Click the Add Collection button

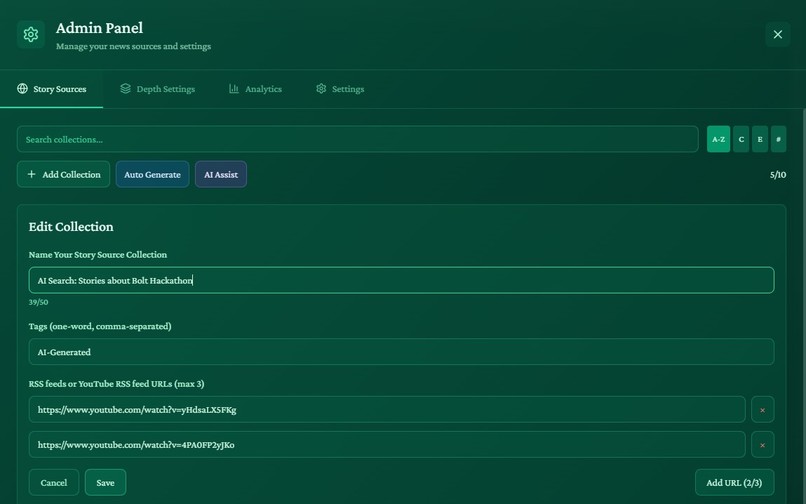63,174
